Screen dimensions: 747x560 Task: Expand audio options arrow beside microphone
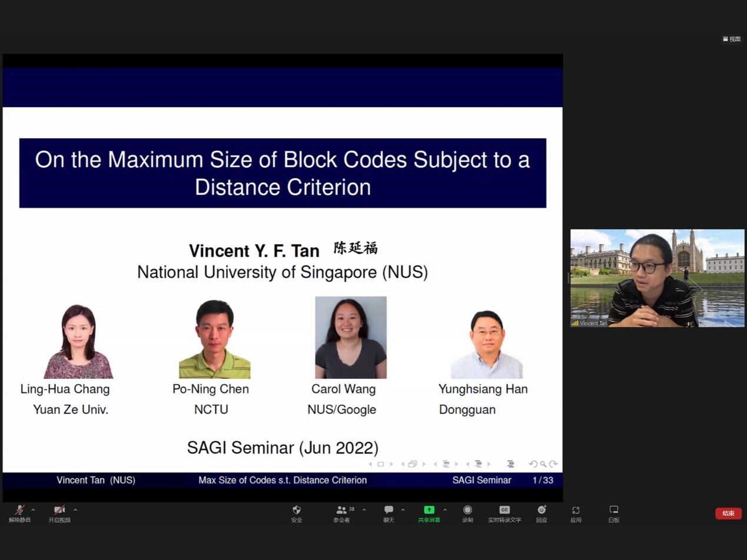[x=33, y=510]
